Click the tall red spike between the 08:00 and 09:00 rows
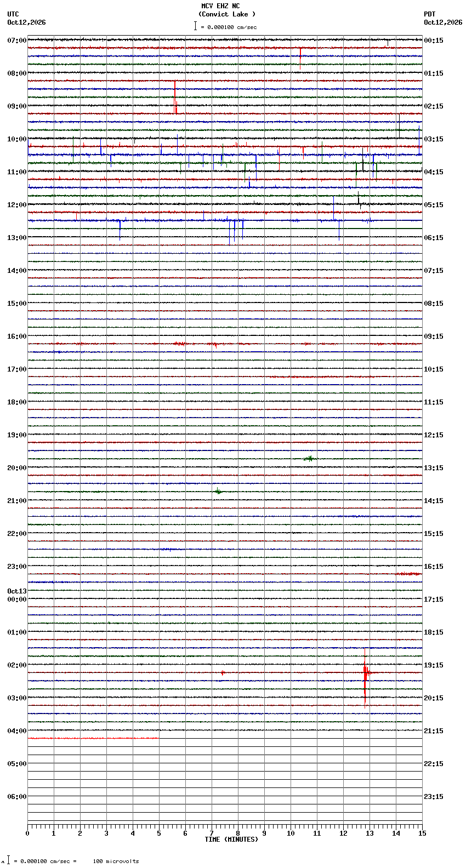 pos(175,98)
